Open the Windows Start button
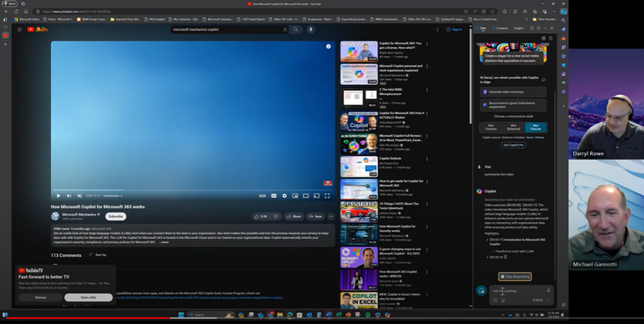Viewport: 644px width, 324px height. click(181, 315)
